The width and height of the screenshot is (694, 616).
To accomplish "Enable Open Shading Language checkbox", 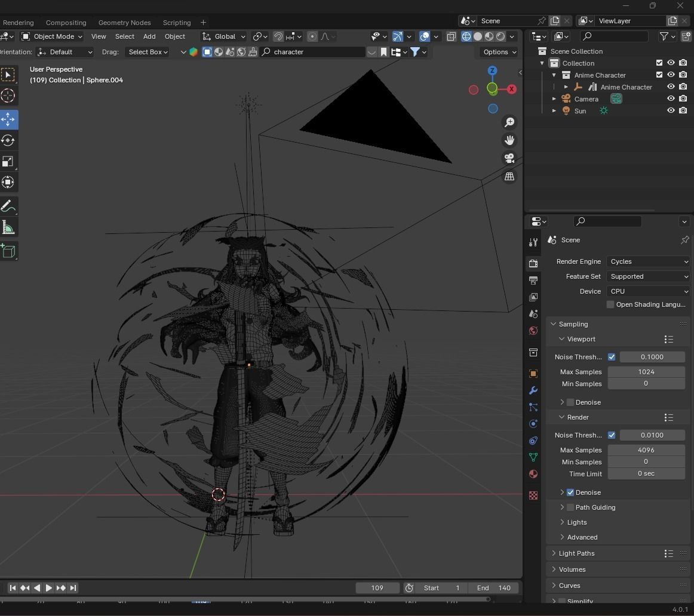I will coord(610,304).
